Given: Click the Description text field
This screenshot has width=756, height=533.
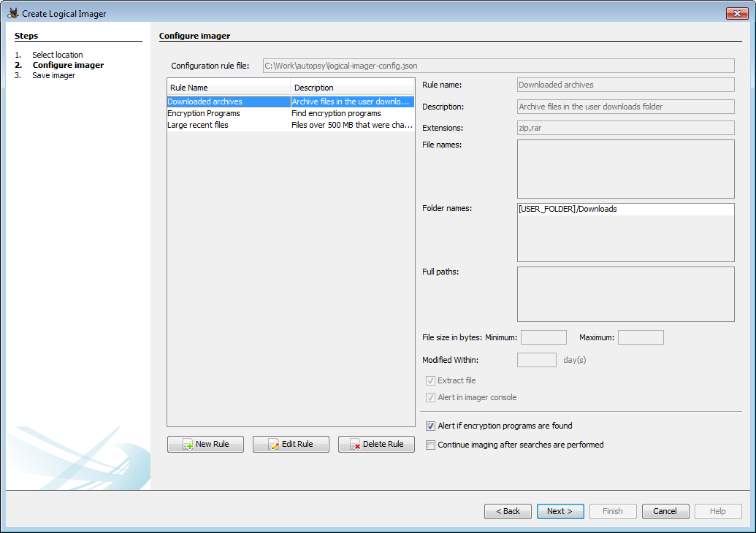Looking at the screenshot, I should 626,107.
